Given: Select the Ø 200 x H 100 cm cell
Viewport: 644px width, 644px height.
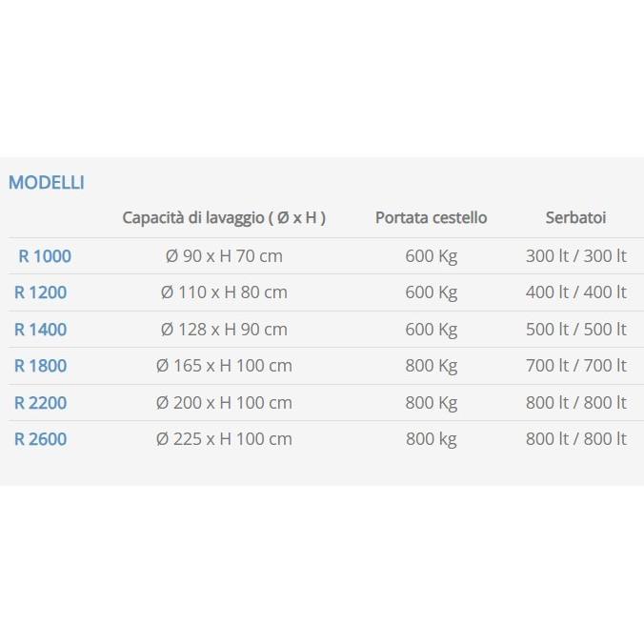Looking at the screenshot, I should coord(224,403).
